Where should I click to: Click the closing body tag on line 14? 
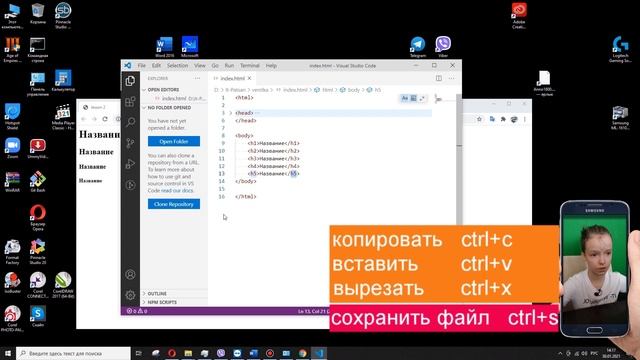click(246, 181)
